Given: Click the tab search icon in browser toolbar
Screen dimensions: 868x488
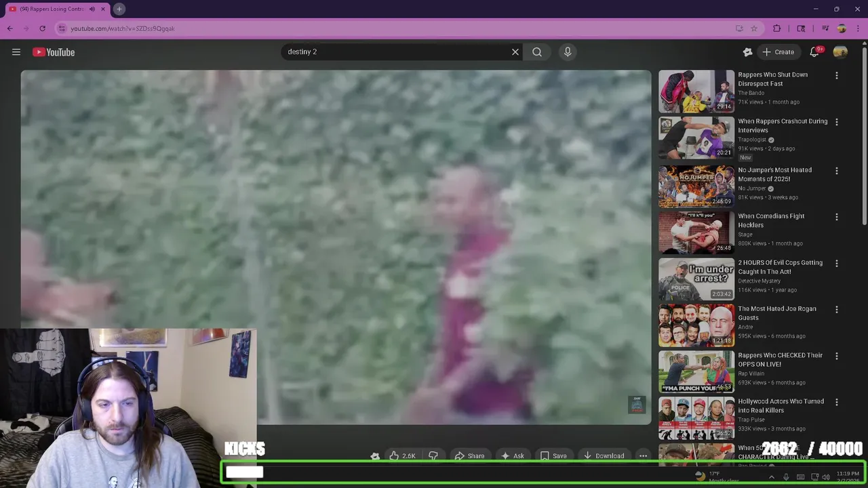Looking at the screenshot, I should 801,28.
